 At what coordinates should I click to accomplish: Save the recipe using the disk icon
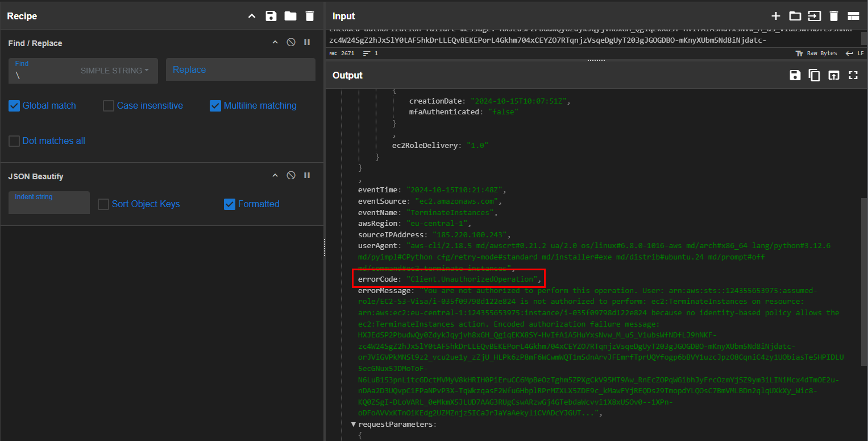point(271,16)
